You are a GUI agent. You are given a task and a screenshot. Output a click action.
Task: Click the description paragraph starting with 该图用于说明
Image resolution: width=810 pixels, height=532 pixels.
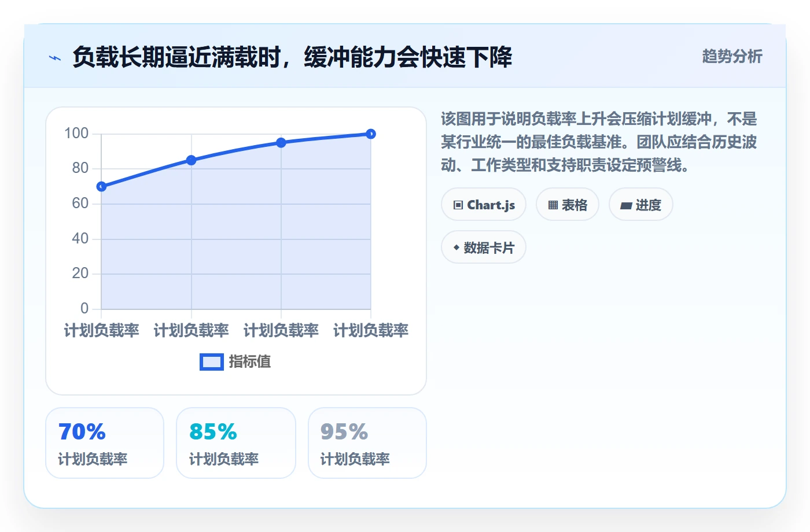point(599,142)
